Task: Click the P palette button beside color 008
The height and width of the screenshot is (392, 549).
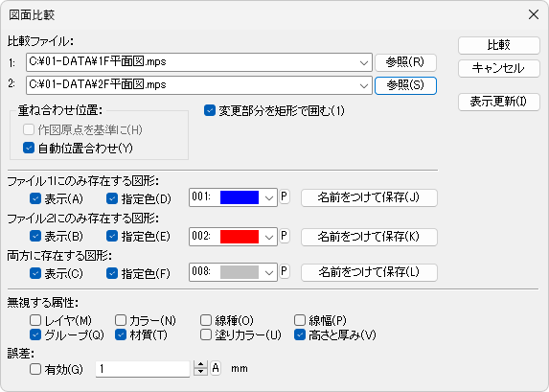Action: point(285,271)
